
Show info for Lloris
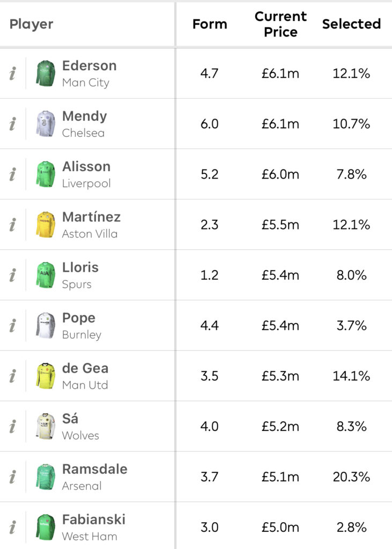13,275
